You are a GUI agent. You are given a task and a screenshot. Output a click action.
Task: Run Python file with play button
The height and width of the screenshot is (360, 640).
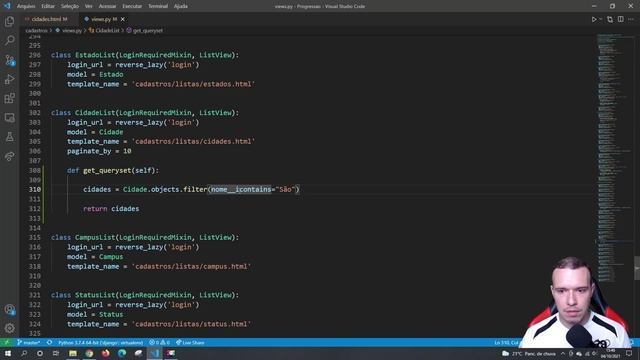(594, 19)
